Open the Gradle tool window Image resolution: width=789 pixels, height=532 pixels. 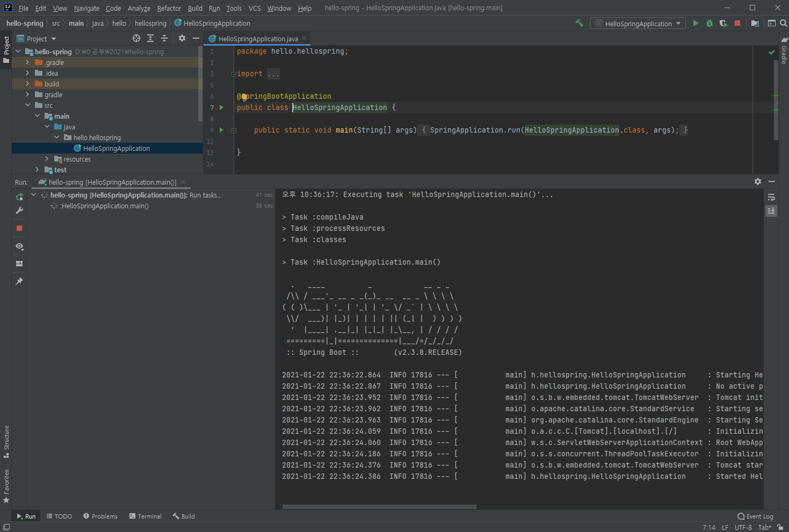[x=784, y=50]
